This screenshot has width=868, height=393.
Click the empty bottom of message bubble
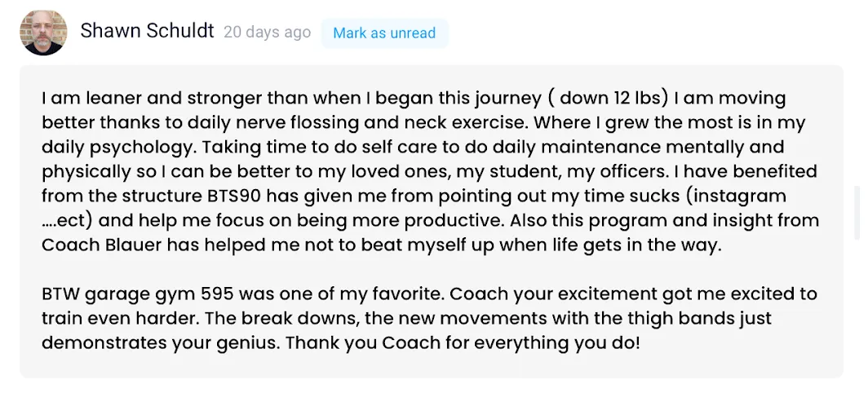coord(432,365)
